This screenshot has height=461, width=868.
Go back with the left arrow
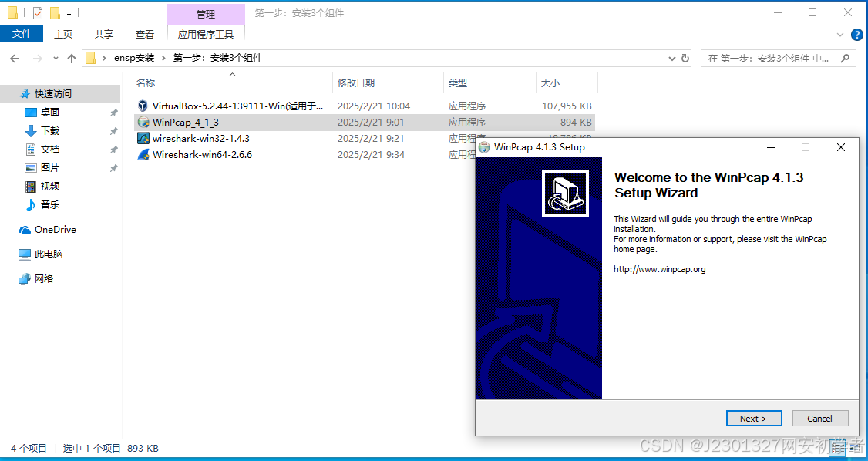point(15,58)
